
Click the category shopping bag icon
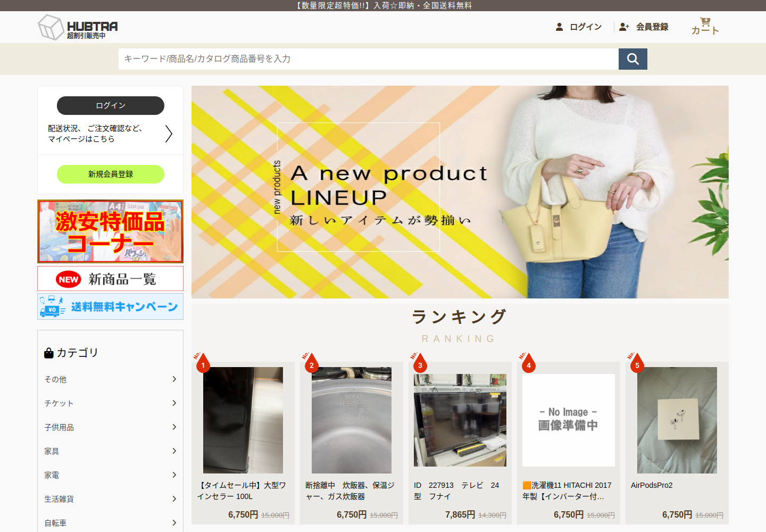point(49,353)
